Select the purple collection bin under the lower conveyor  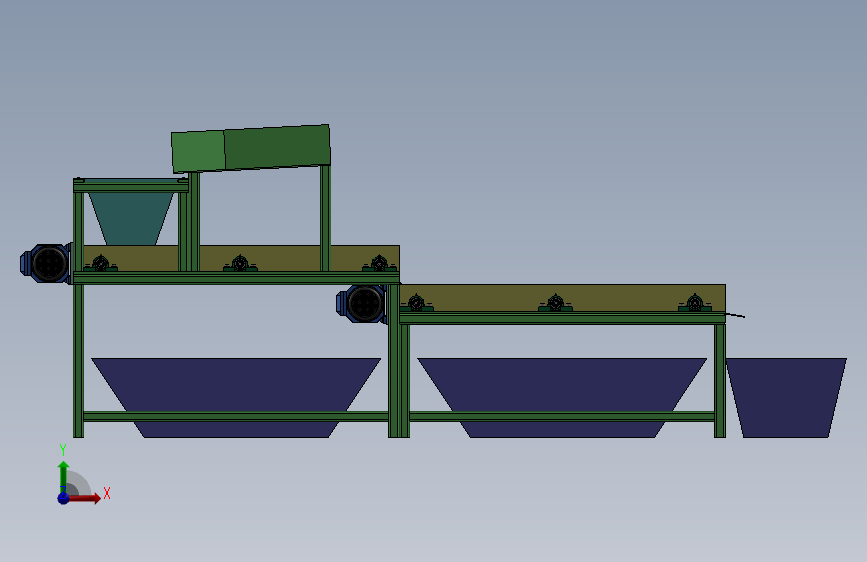[562, 384]
